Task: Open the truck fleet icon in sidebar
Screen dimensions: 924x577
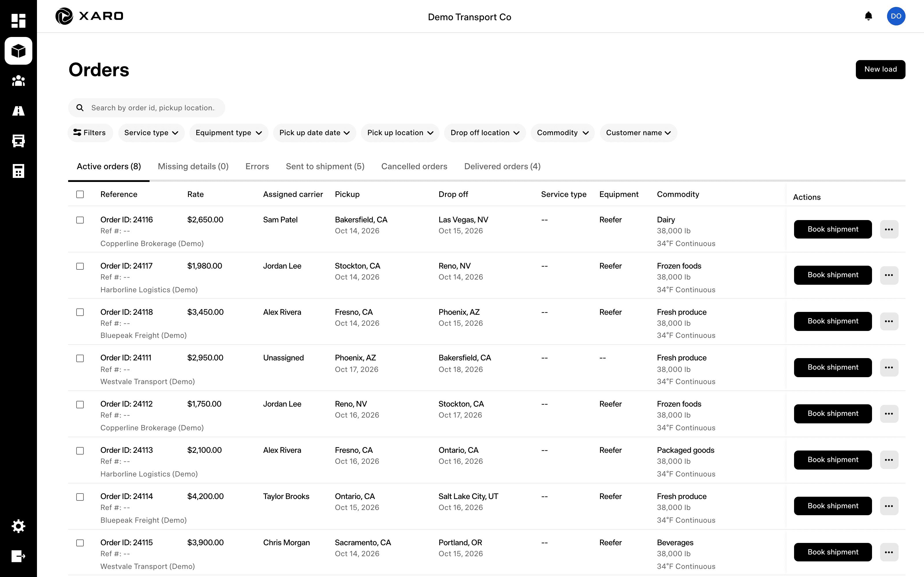Action: [18, 141]
